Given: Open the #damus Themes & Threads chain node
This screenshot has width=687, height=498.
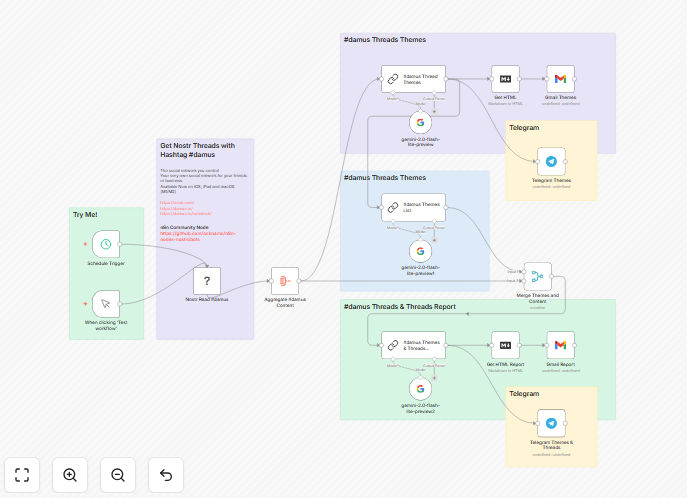Looking at the screenshot, I should click(413, 345).
